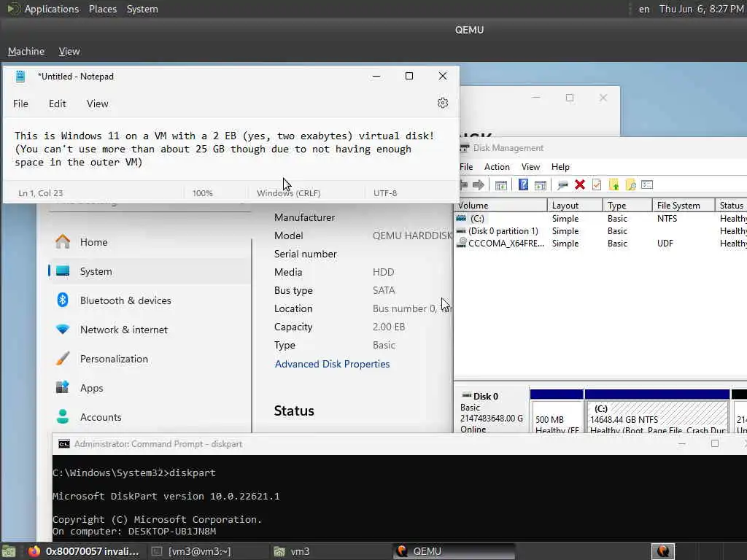Open the System menu in top panel
747x560 pixels.
coord(142,9)
